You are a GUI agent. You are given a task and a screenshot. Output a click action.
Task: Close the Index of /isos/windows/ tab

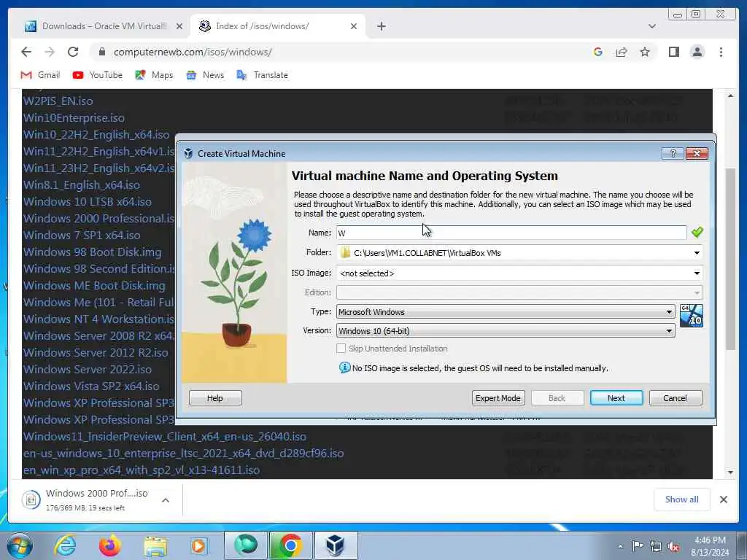(354, 26)
